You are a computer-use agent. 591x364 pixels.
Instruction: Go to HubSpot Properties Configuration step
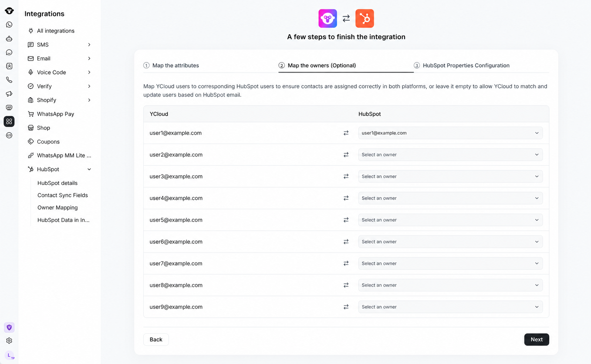[x=462, y=65]
